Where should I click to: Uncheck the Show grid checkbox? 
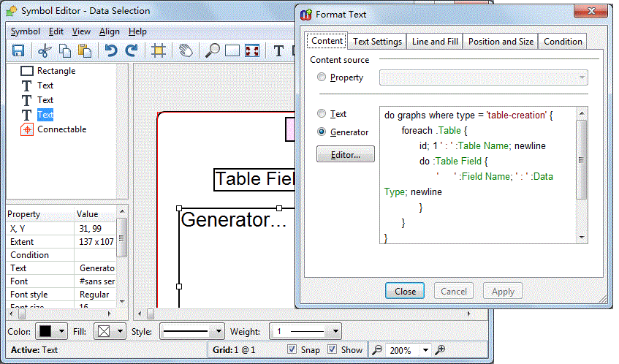tap(333, 349)
